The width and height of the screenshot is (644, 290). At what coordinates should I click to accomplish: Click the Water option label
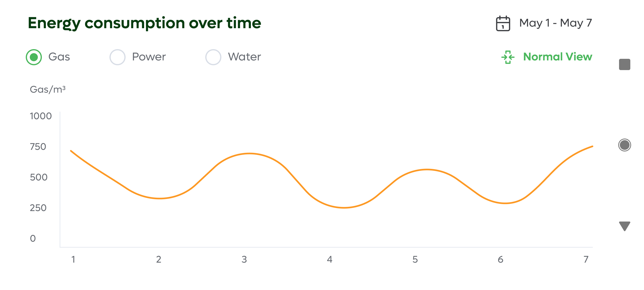244,57
